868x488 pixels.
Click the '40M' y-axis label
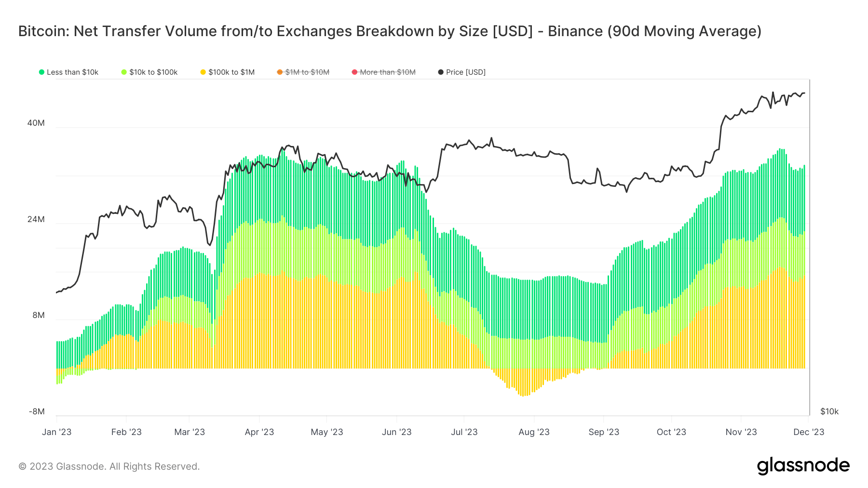(36, 123)
